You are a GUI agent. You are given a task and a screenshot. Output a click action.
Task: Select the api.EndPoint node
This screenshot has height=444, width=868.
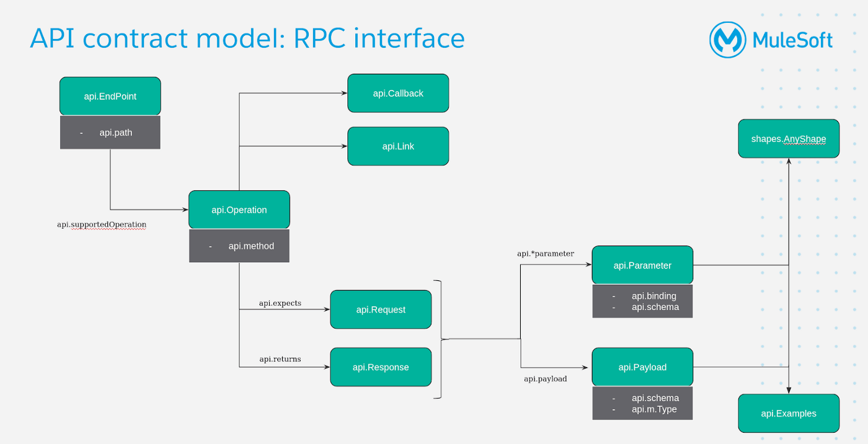110,96
